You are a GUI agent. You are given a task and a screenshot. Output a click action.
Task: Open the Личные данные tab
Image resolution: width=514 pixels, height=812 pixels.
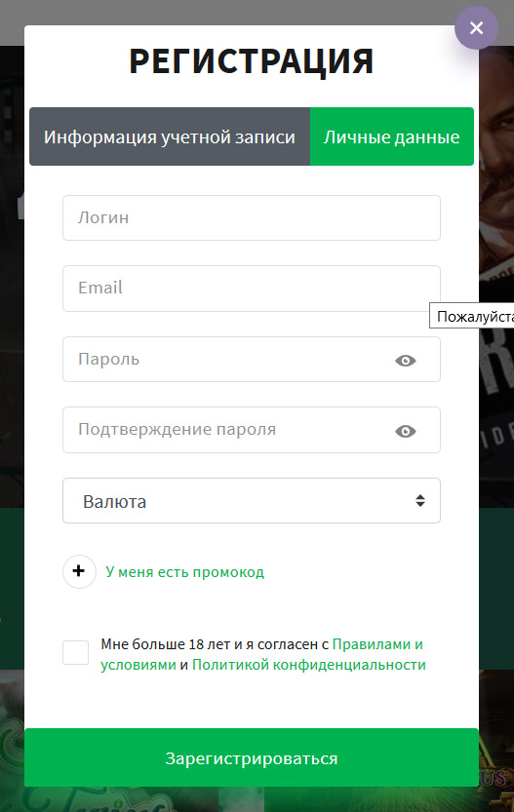tap(392, 136)
